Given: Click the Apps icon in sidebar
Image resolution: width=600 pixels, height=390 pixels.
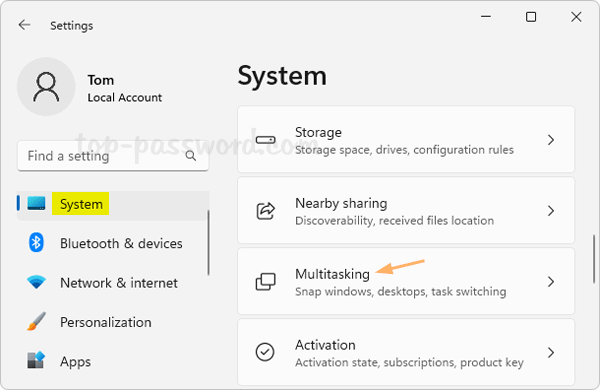Looking at the screenshot, I should tap(36, 361).
